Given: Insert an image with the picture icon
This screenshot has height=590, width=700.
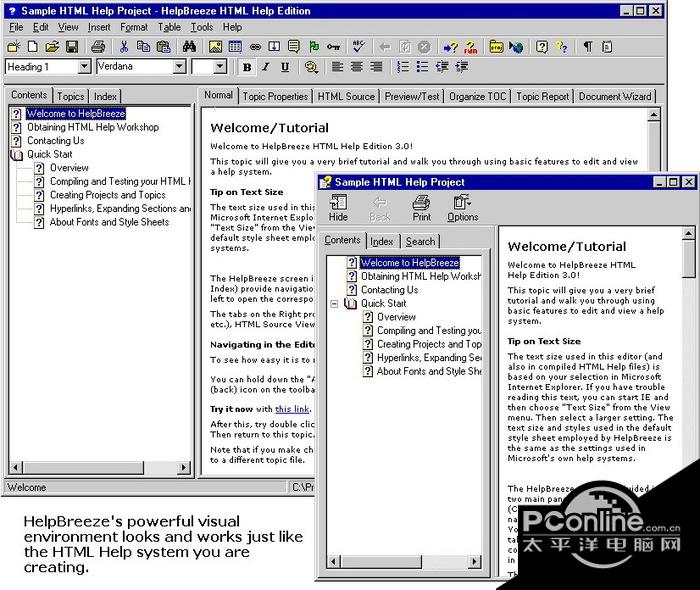Looking at the screenshot, I should point(215,46).
